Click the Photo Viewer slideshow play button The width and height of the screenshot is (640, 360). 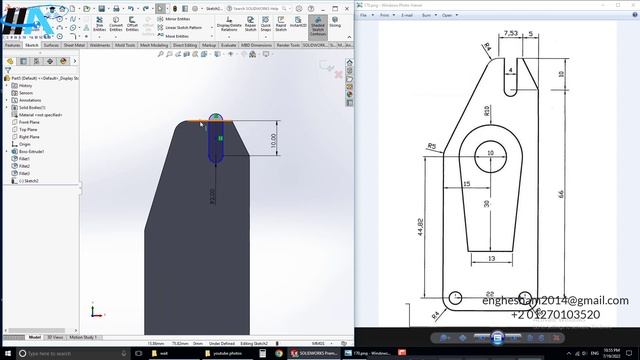pyautogui.click(x=497, y=338)
